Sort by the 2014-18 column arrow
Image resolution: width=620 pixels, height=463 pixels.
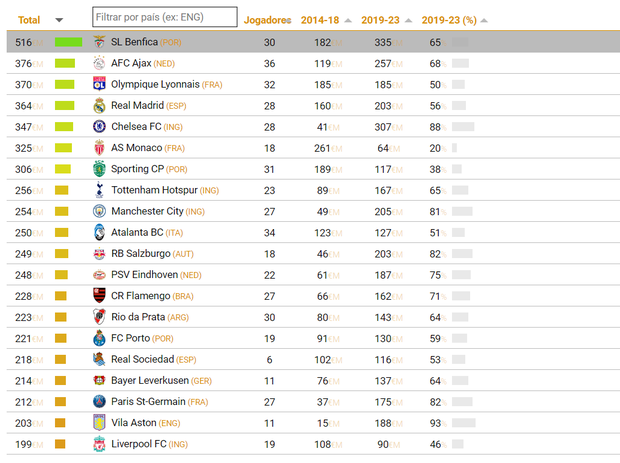347,19
